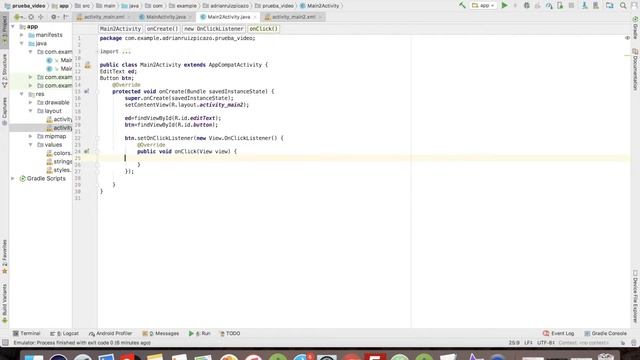Click override gutter icon beside onCreate line
This screenshot has height=360, width=640.
coord(87,91)
